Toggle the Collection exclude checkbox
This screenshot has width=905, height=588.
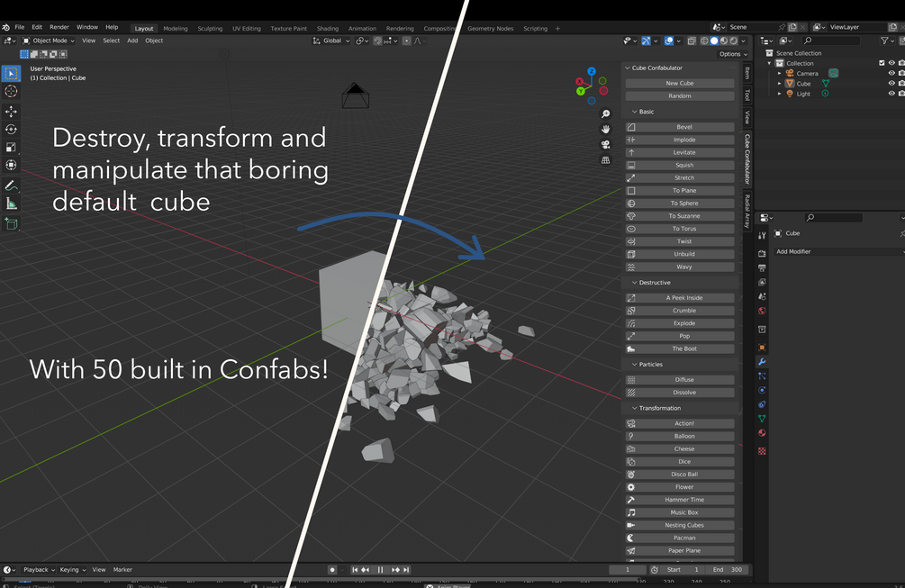coord(882,63)
